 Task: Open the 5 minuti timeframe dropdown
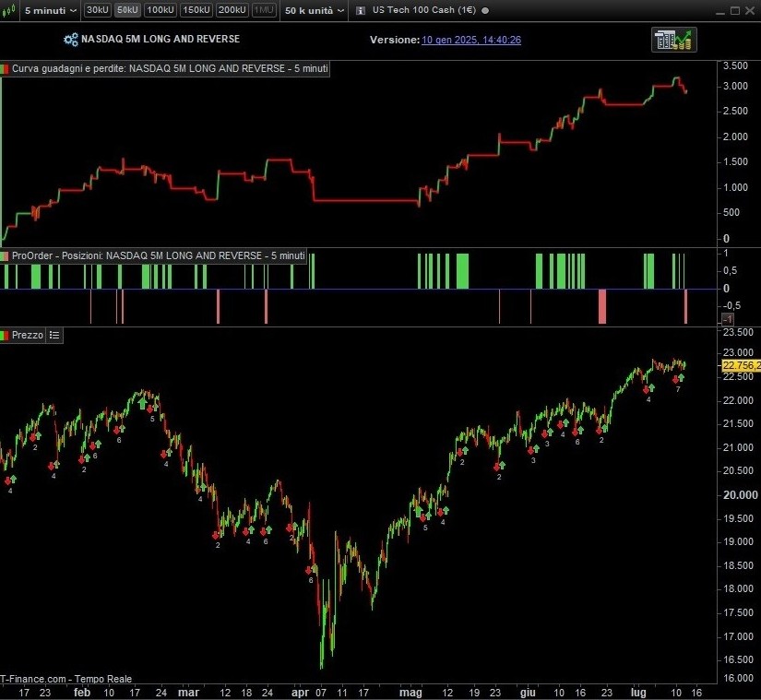[x=50, y=10]
